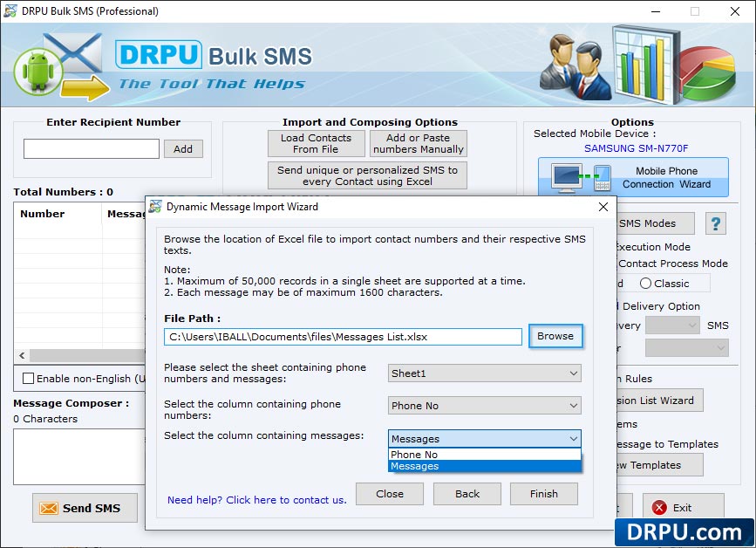Click the businessmen graphic in banner
The height and width of the screenshot is (548, 756).
click(x=575, y=67)
